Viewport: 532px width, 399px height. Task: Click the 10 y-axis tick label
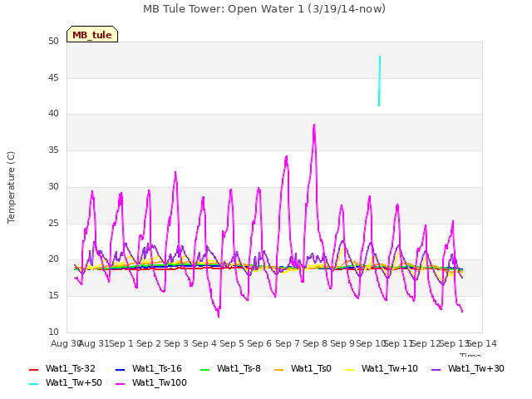[x=53, y=332]
